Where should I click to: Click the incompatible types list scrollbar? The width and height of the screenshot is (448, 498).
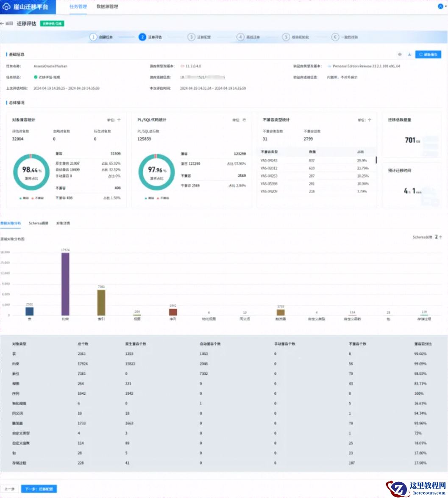coord(376,160)
